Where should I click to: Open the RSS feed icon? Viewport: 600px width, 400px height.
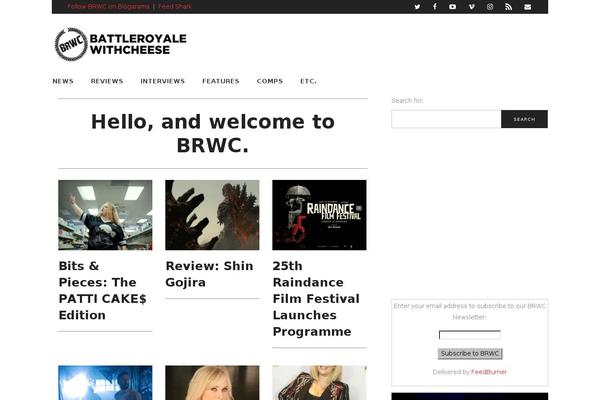pyautogui.click(x=508, y=7)
